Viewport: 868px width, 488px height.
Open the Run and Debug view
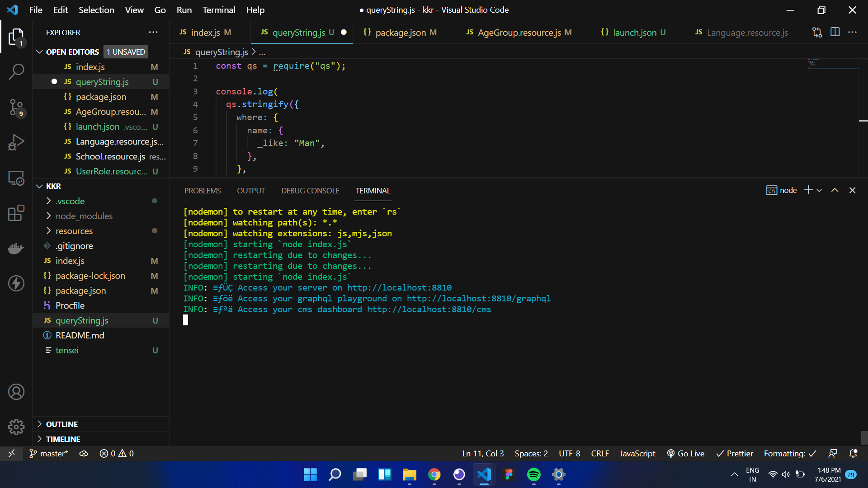16,142
